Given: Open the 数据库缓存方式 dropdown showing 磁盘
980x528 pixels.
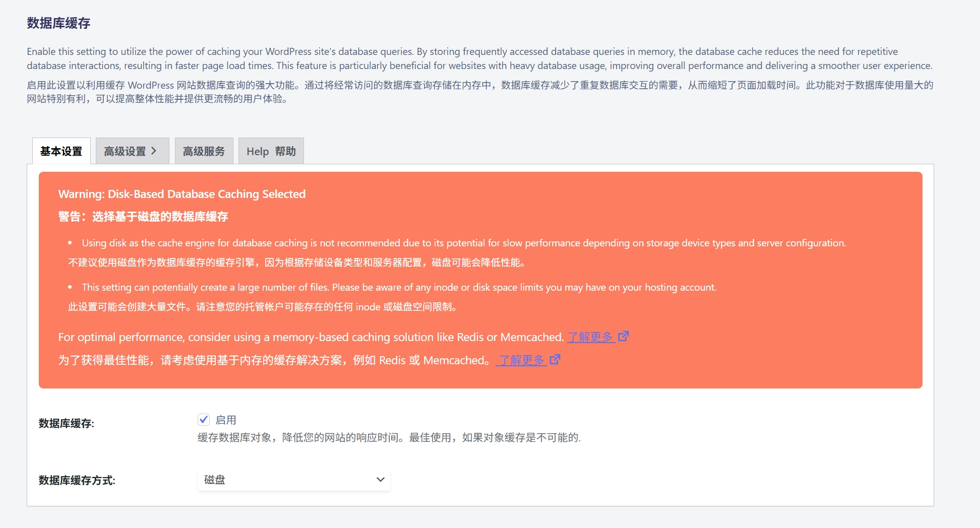Looking at the screenshot, I should click(294, 480).
